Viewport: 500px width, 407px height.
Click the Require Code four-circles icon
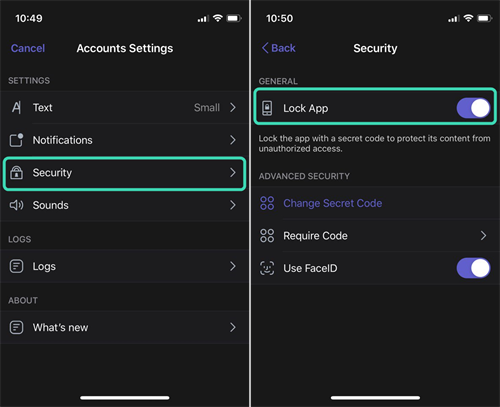267,236
